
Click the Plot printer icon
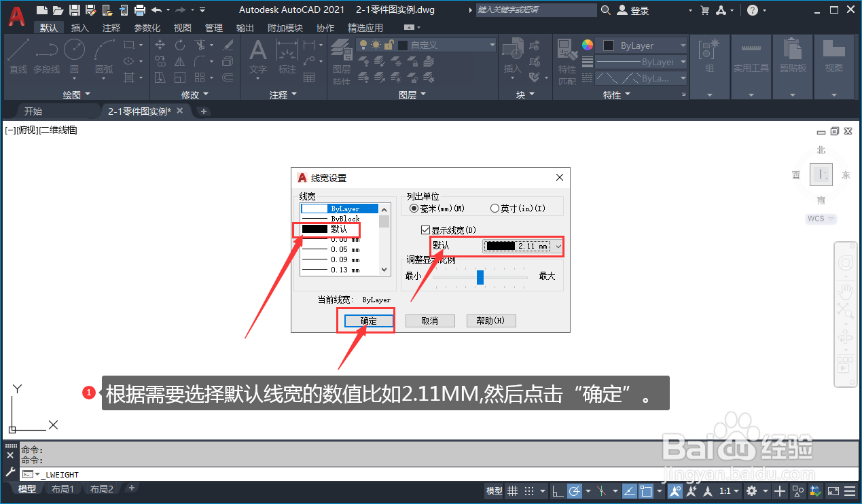click(x=139, y=10)
